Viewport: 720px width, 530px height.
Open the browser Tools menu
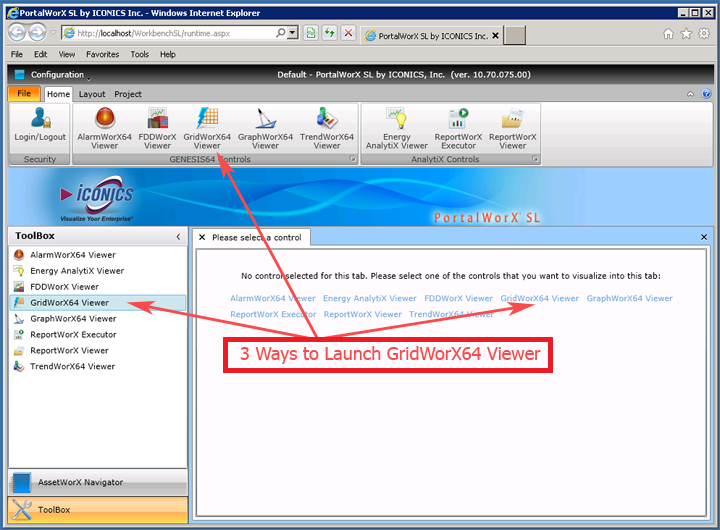point(140,54)
